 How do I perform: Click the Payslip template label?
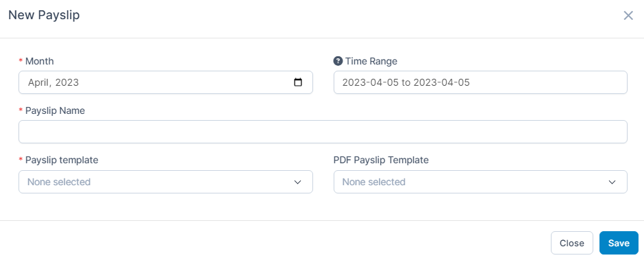coord(62,160)
